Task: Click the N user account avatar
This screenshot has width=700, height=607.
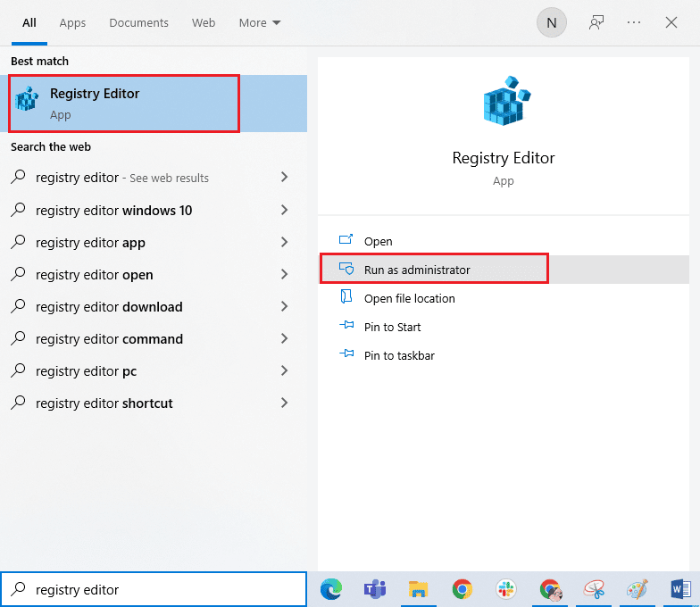Action: (552, 22)
